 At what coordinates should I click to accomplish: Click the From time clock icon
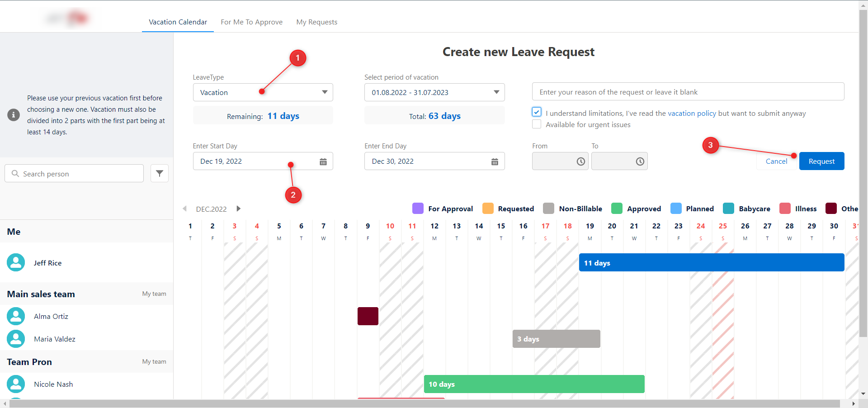581,161
